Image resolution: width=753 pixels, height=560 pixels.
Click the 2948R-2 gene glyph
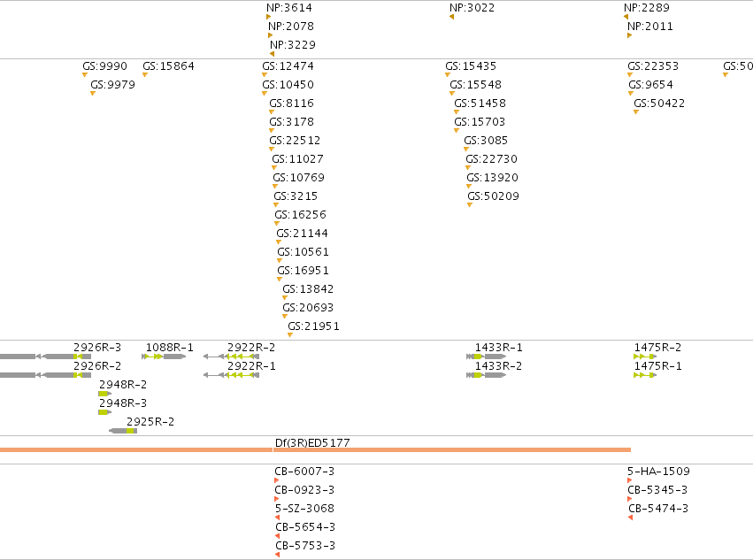(x=104, y=394)
